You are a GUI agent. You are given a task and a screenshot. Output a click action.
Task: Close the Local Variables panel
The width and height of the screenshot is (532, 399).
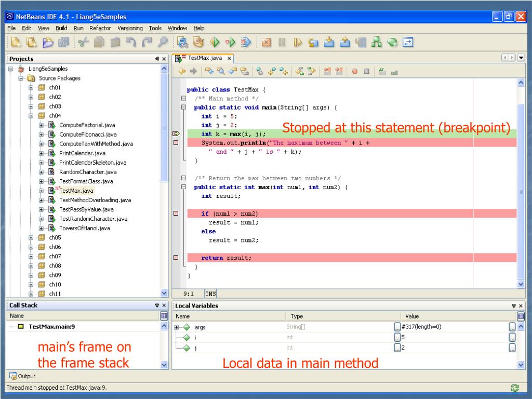click(x=521, y=305)
